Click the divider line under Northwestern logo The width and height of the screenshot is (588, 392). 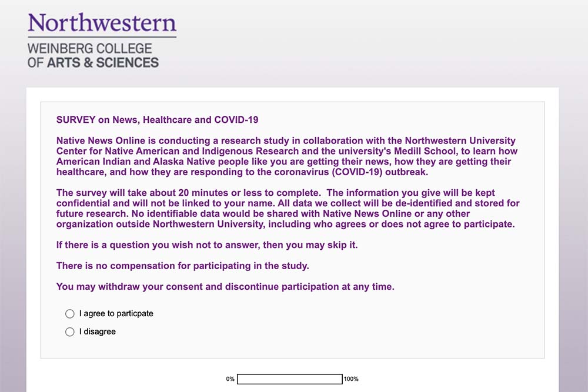coord(102,37)
